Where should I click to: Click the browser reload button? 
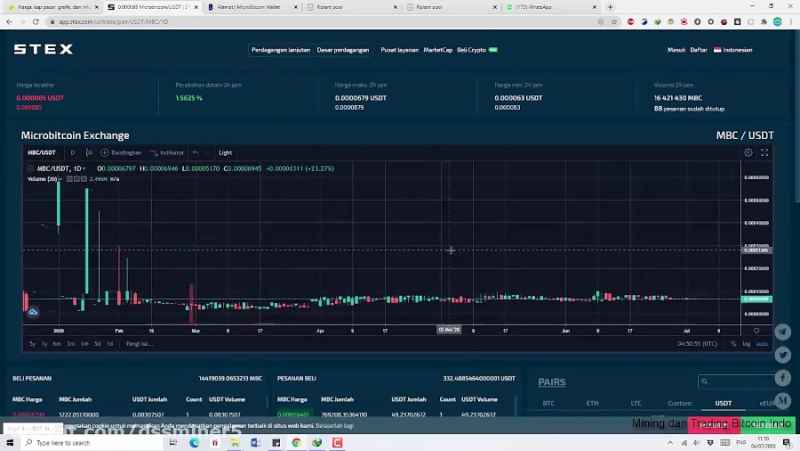pos(36,21)
